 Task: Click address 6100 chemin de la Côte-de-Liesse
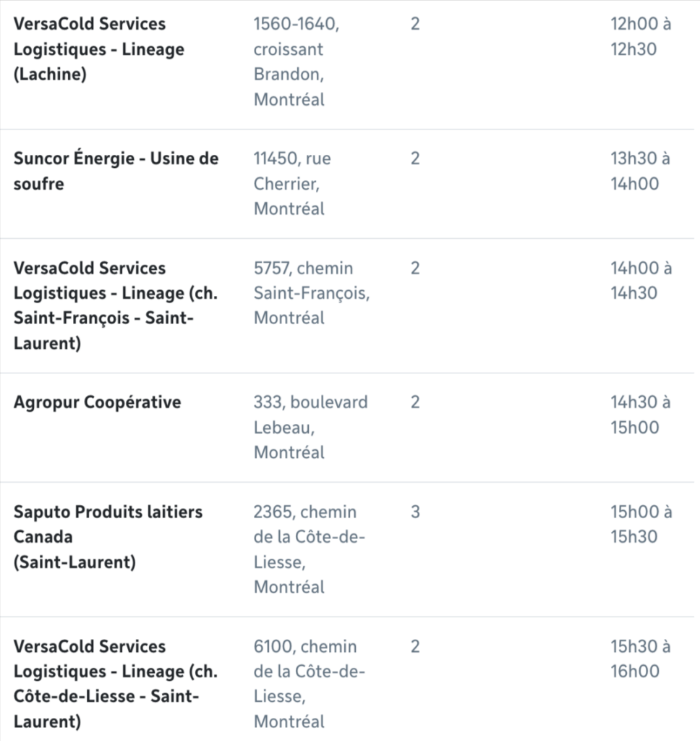click(x=310, y=683)
